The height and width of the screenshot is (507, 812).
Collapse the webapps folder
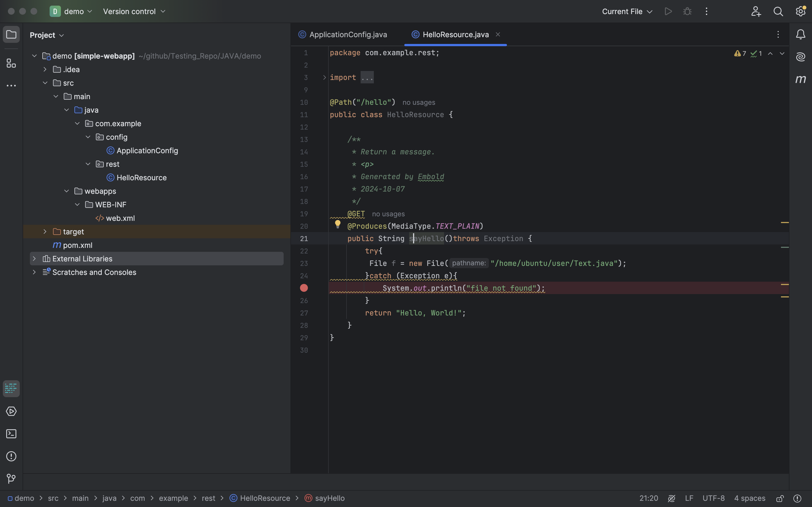pyautogui.click(x=67, y=191)
